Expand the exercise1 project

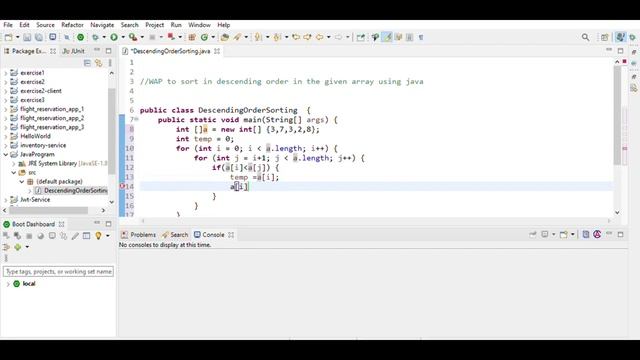[6, 73]
